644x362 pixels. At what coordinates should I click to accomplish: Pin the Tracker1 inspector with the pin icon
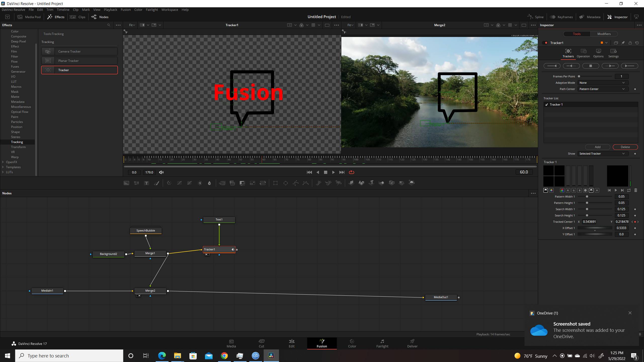click(x=623, y=43)
